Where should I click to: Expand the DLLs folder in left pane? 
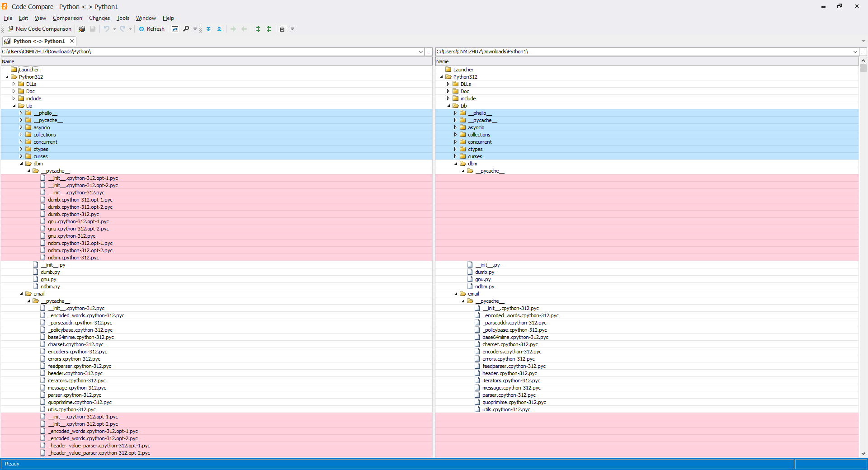(14, 84)
